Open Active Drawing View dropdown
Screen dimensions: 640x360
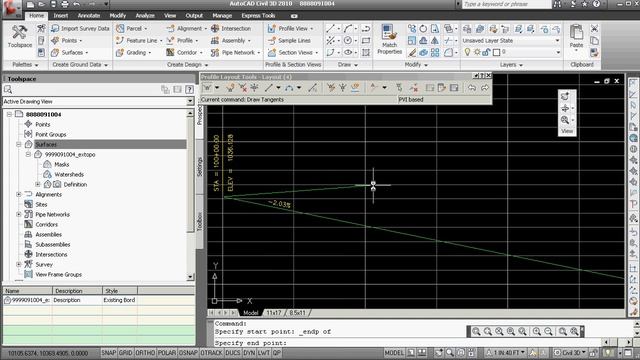pyautogui.click(x=190, y=101)
